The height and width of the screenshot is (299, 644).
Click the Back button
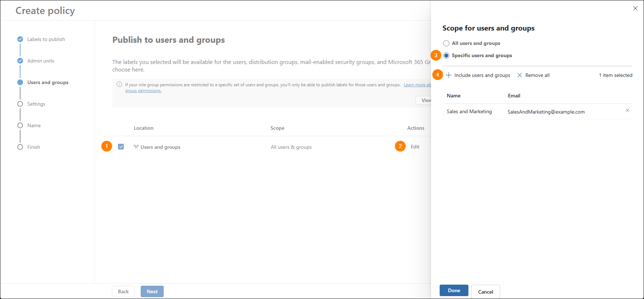click(x=123, y=291)
